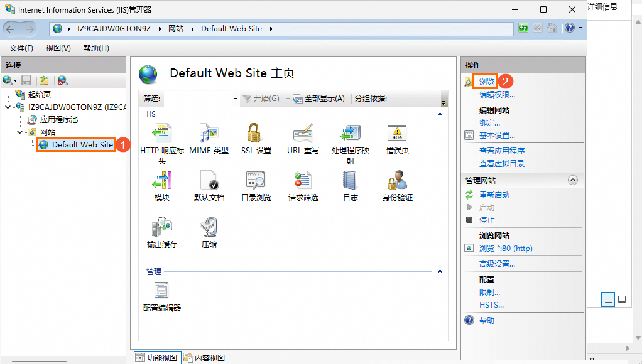Open the 身份验证 feature icon
Viewport: 642px width, 364px height.
pyautogui.click(x=397, y=180)
